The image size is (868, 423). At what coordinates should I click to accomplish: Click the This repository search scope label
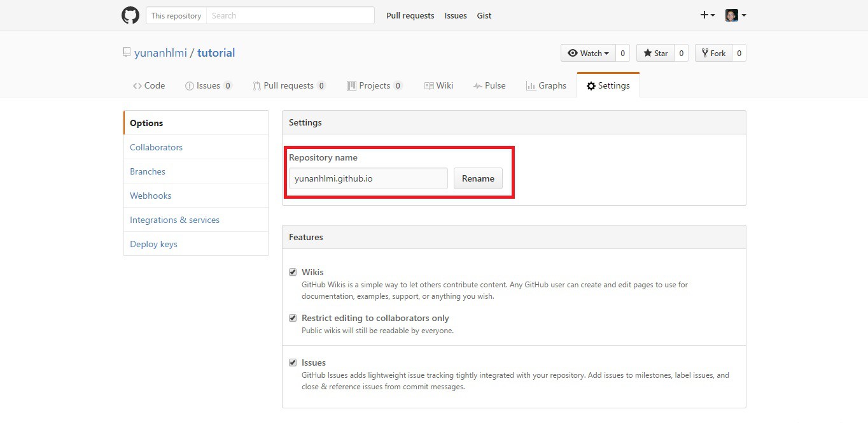176,15
